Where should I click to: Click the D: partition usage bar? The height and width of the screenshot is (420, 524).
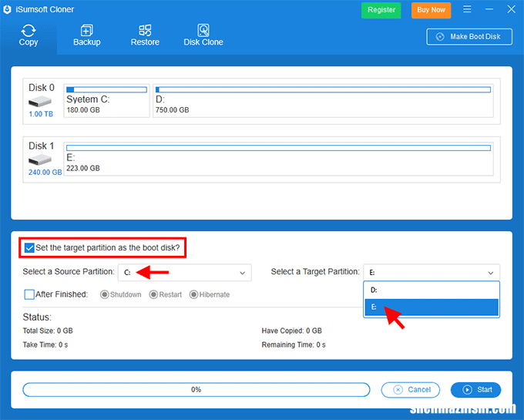[x=323, y=89]
